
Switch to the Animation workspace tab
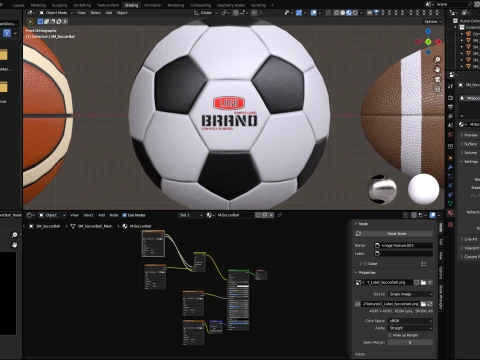pyautogui.click(x=153, y=5)
